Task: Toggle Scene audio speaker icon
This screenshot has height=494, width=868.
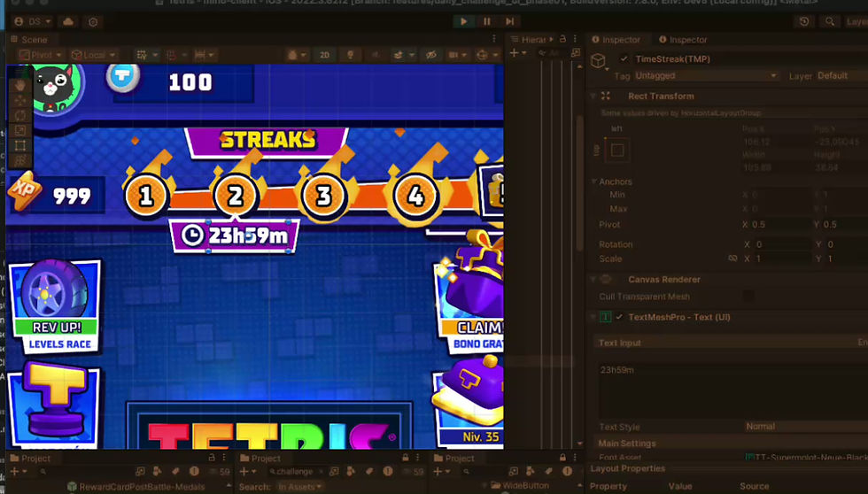Action: pyautogui.click(x=375, y=55)
